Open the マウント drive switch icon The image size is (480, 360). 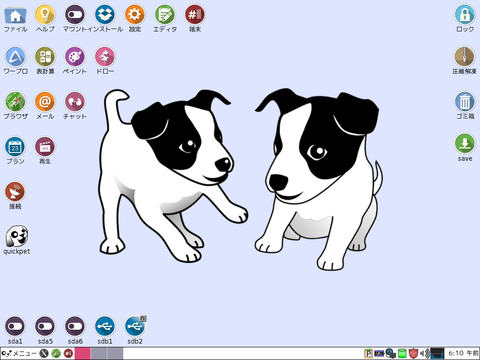[75, 15]
